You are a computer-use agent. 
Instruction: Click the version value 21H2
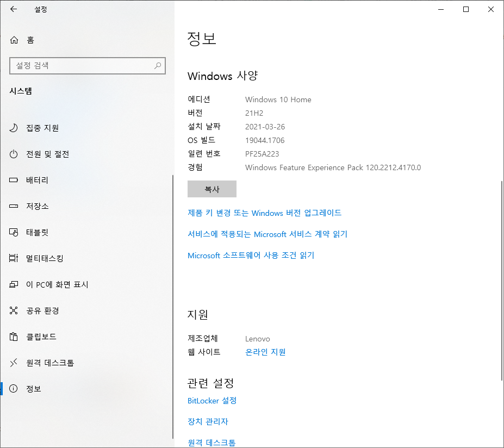point(254,113)
